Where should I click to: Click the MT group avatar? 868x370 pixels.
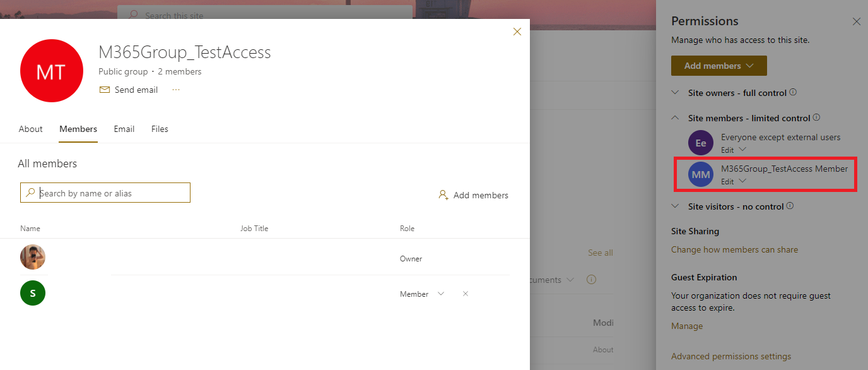[52, 71]
